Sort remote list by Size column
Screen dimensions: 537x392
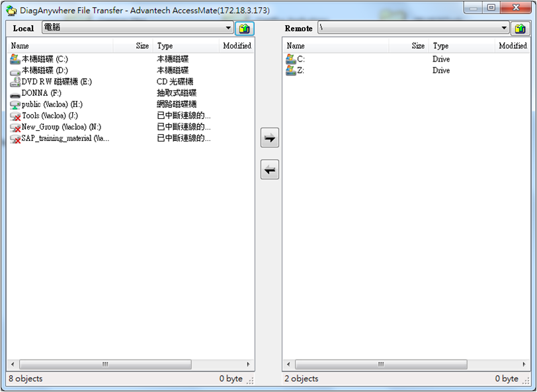click(x=409, y=46)
